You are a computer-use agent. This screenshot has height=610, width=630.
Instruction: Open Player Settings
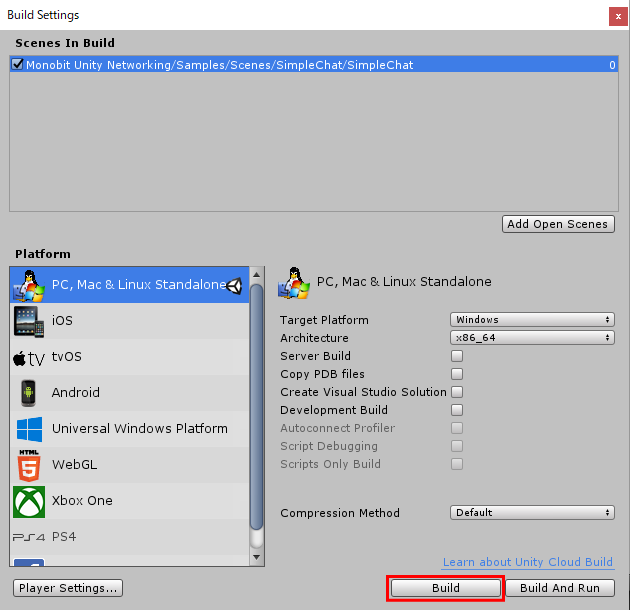68,588
